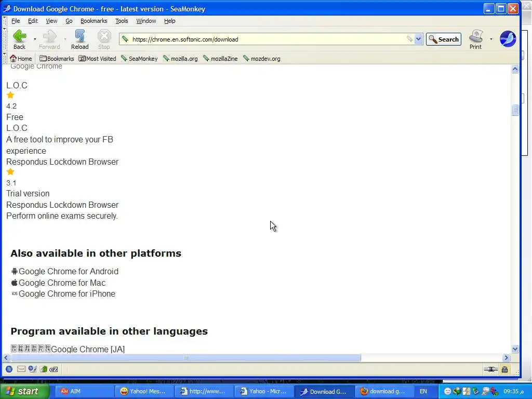This screenshot has height=399, width=532.
Task: Click the SeaMonkey throbber logo
Action: tap(508, 38)
